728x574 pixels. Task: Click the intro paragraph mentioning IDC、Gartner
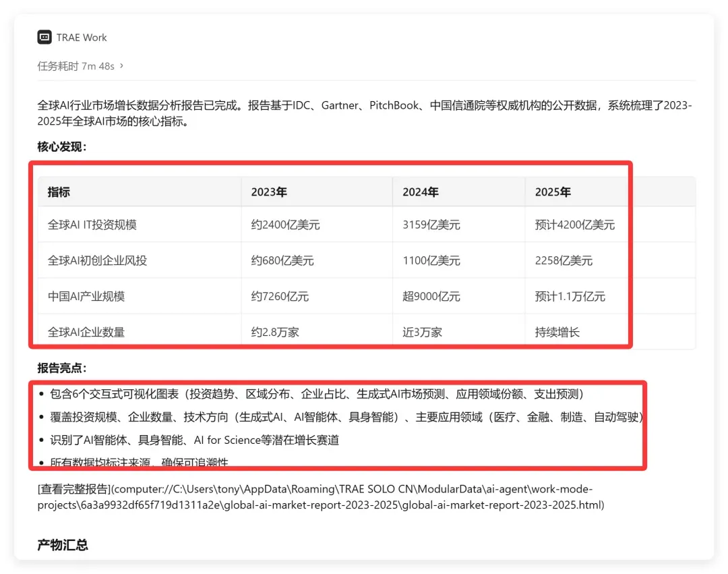tap(365, 113)
